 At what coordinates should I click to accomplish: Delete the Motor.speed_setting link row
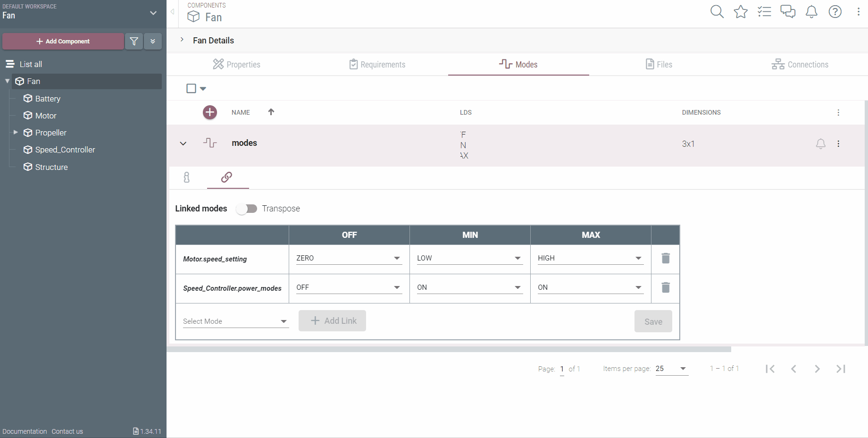(x=666, y=258)
